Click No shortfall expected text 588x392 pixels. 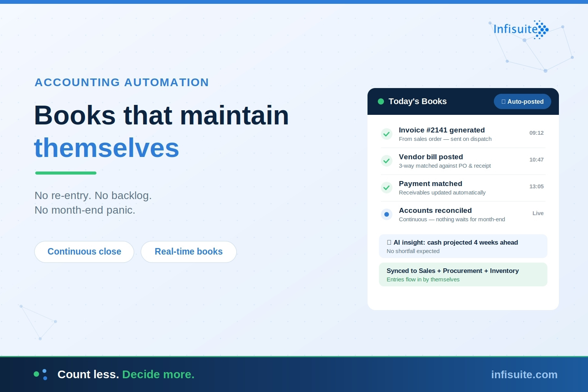pos(413,251)
